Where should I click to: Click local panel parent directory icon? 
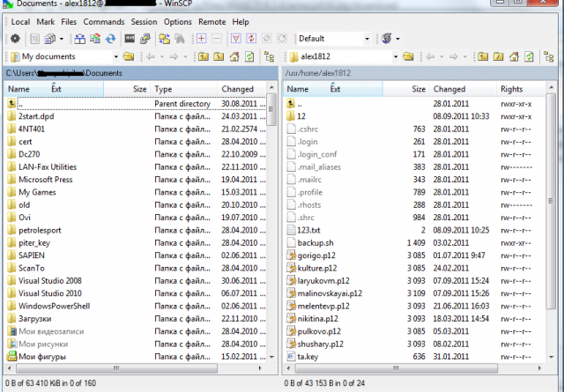click(x=204, y=56)
